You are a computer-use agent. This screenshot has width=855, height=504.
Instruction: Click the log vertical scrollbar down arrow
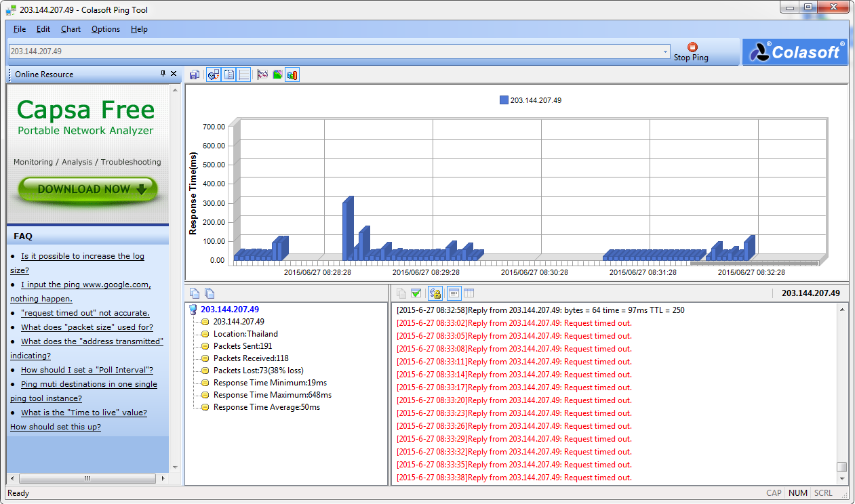(x=842, y=479)
